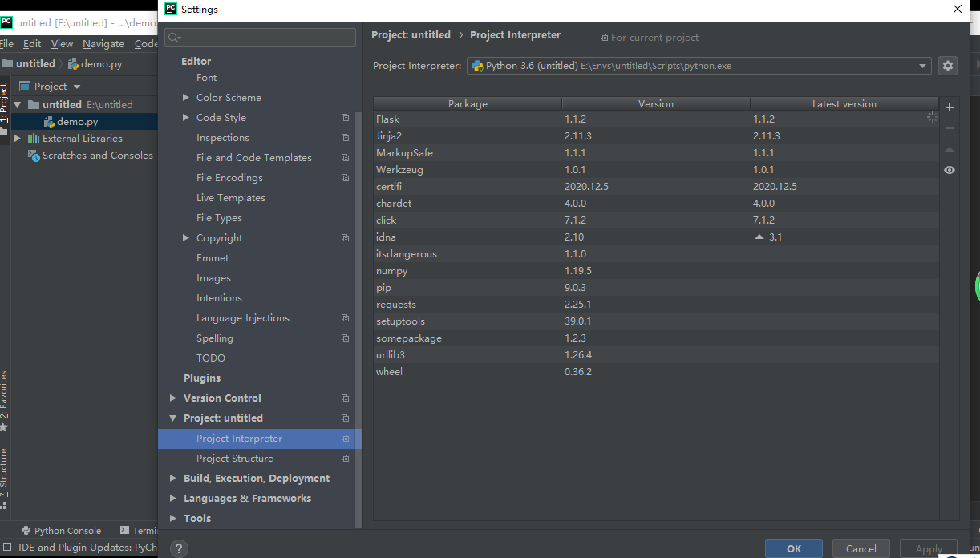This screenshot has width=980, height=558.
Task: Expand the Color Scheme settings
Action: point(186,98)
